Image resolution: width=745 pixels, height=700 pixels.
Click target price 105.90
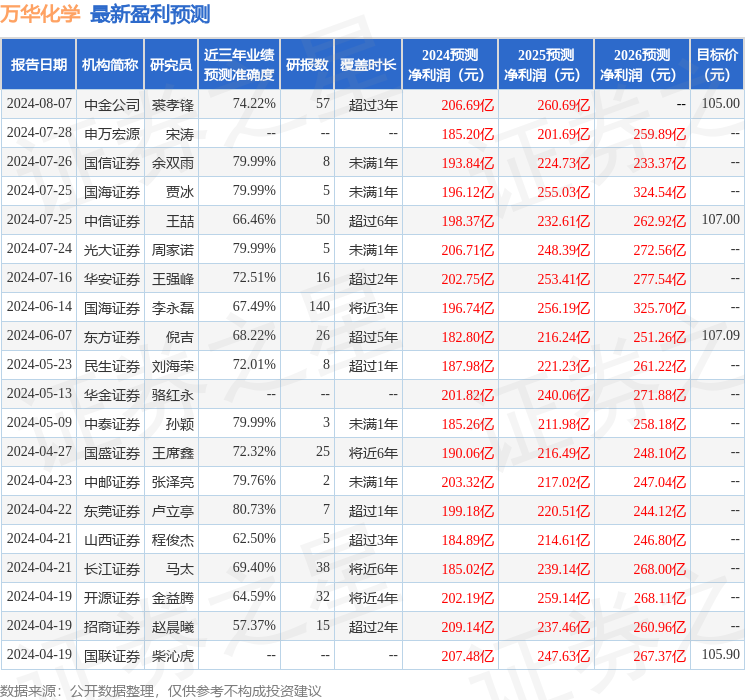720,654
